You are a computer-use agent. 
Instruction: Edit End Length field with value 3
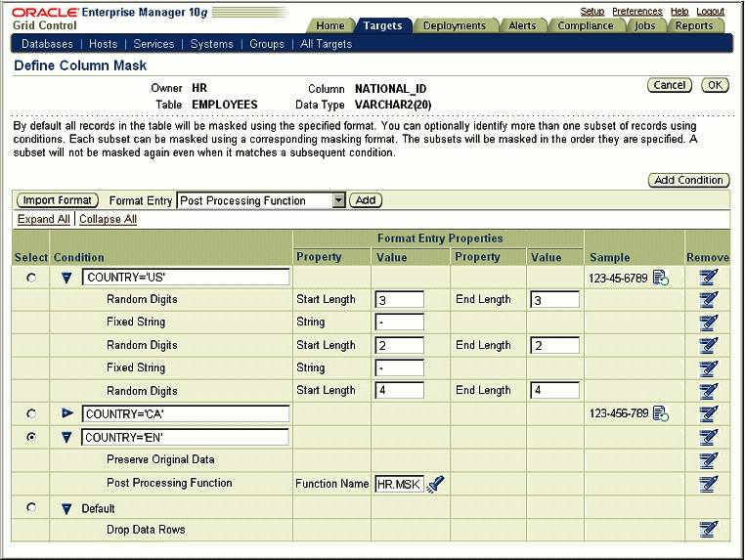tap(555, 300)
